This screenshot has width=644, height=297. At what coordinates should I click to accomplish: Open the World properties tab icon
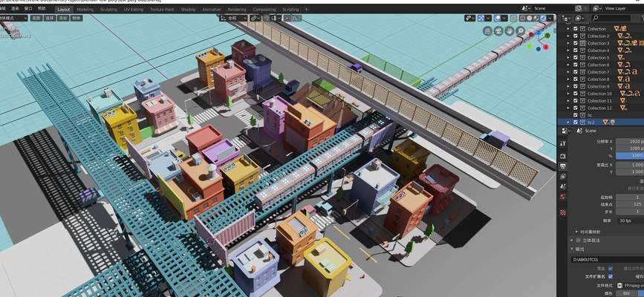pyautogui.click(x=563, y=198)
